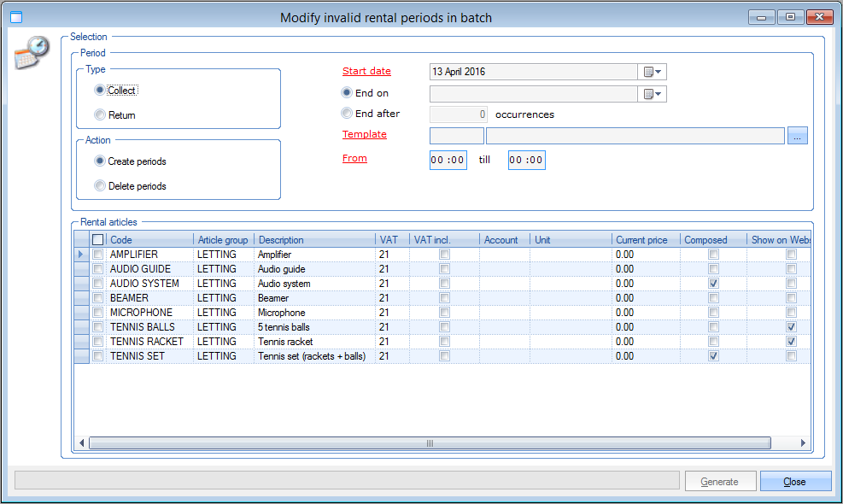
Task: Click the Template browse ellipsis button
Action: click(798, 136)
